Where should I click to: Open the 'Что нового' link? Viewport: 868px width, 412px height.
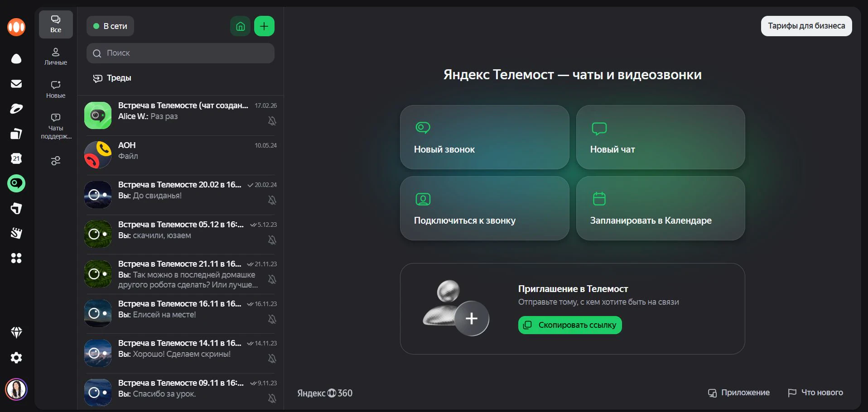click(815, 393)
